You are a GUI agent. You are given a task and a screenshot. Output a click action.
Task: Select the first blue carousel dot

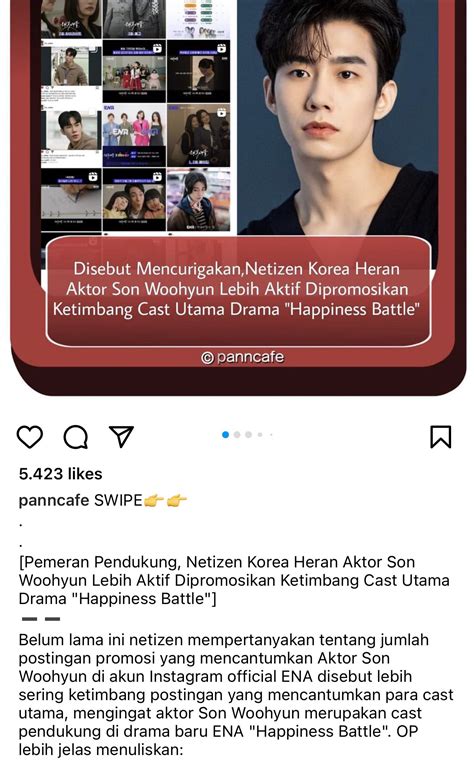coord(225,435)
